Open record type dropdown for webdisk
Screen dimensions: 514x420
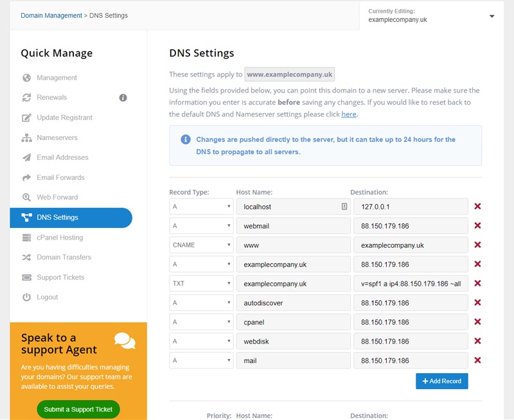[x=201, y=341]
